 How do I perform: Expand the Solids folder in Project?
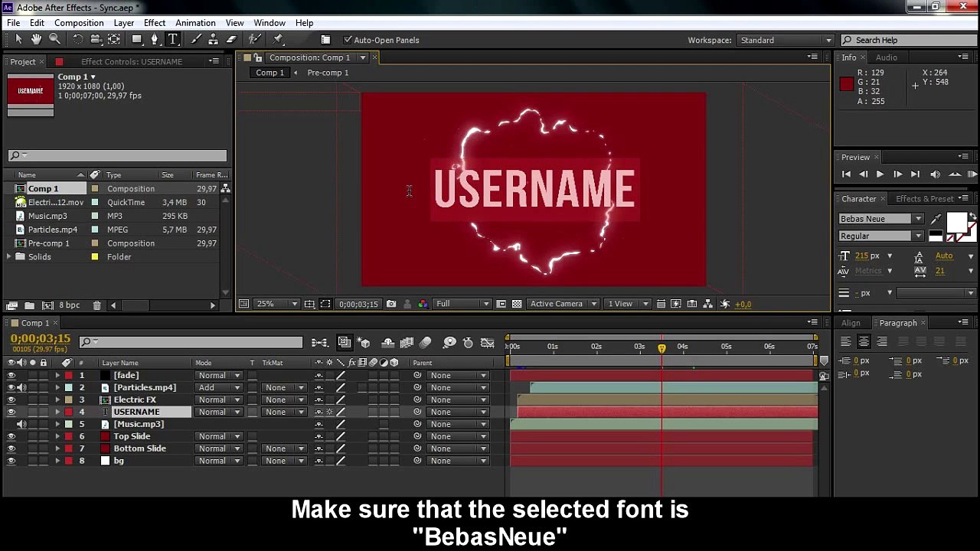9,257
